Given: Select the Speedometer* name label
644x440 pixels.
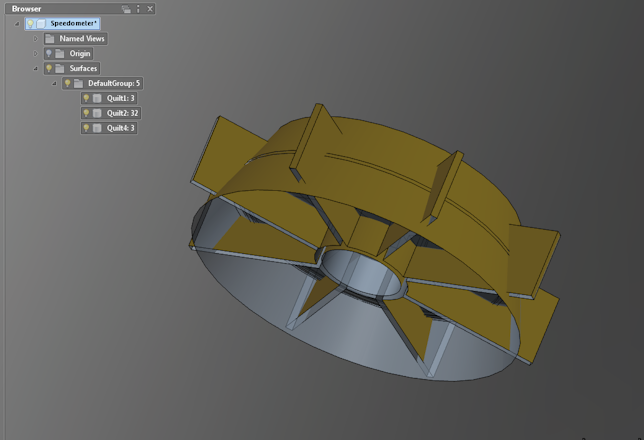Looking at the screenshot, I should click(x=74, y=23).
